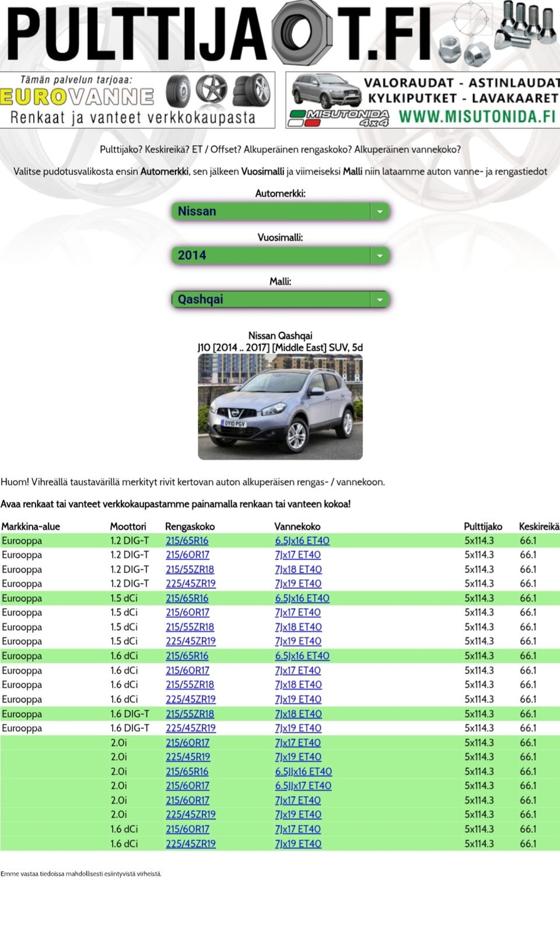Open 225/45R19 tire link in 2.0i row
The width and height of the screenshot is (560, 926).
point(188,757)
